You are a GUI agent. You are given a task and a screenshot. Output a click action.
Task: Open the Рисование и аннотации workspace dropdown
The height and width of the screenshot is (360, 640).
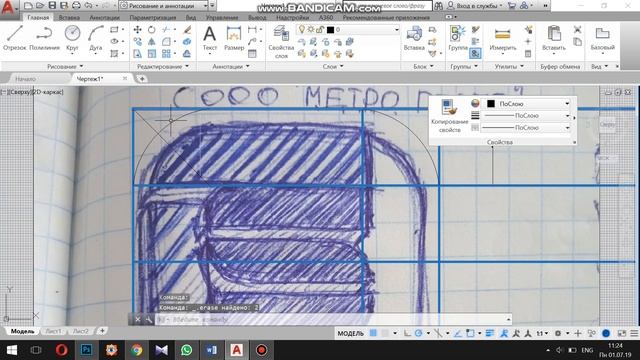[x=164, y=6]
